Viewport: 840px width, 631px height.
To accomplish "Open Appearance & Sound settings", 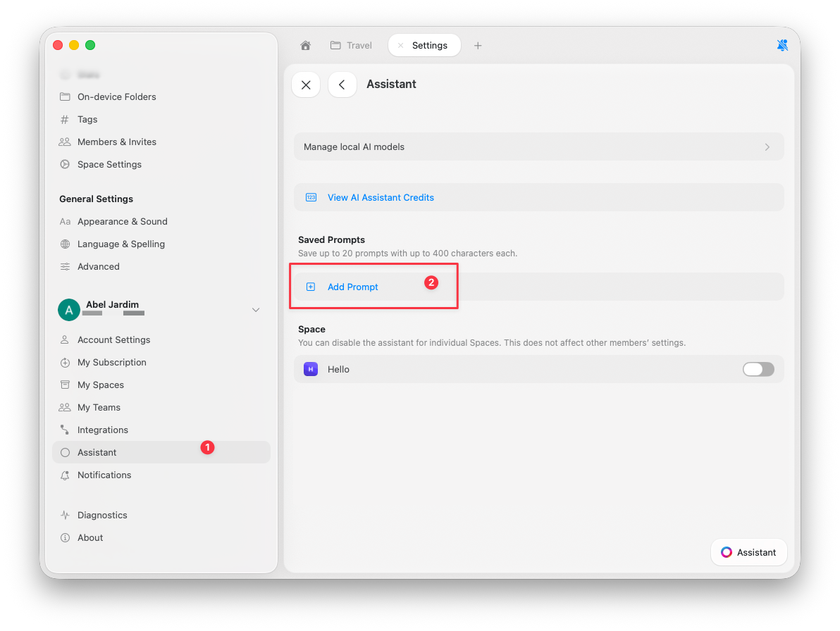I will [x=123, y=221].
